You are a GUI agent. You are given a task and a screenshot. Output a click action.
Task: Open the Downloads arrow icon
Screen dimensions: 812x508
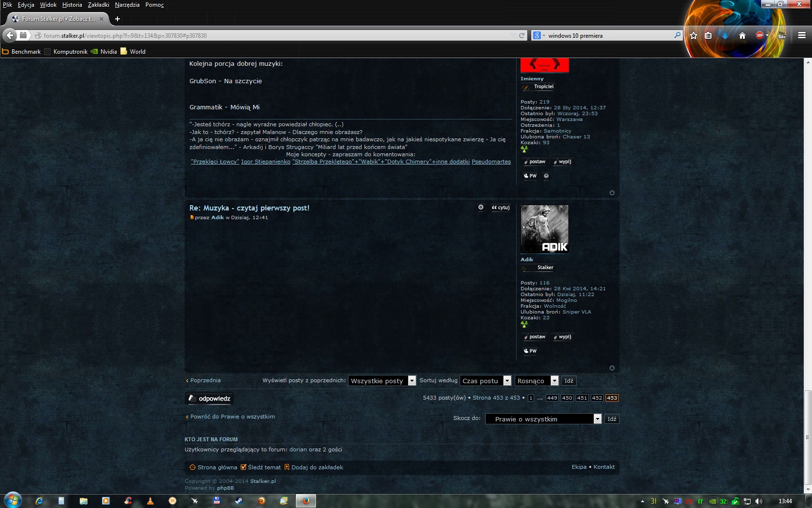[725, 35]
